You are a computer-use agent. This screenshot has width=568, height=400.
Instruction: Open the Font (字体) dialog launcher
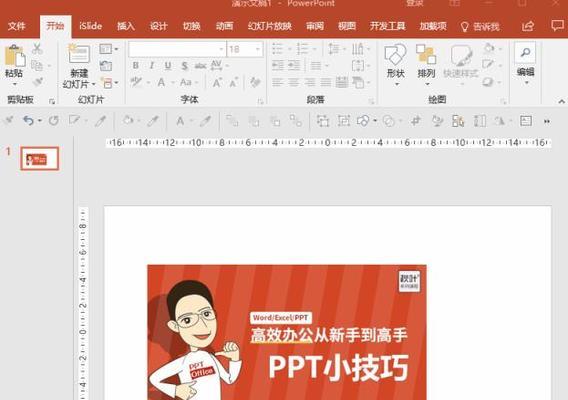pos(260,101)
